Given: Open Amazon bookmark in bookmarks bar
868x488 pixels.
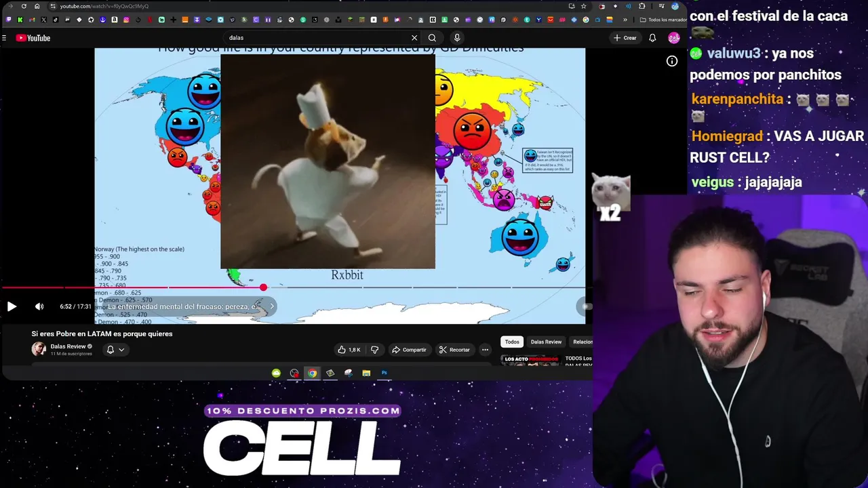Looking at the screenshot, I should [115, 20].
